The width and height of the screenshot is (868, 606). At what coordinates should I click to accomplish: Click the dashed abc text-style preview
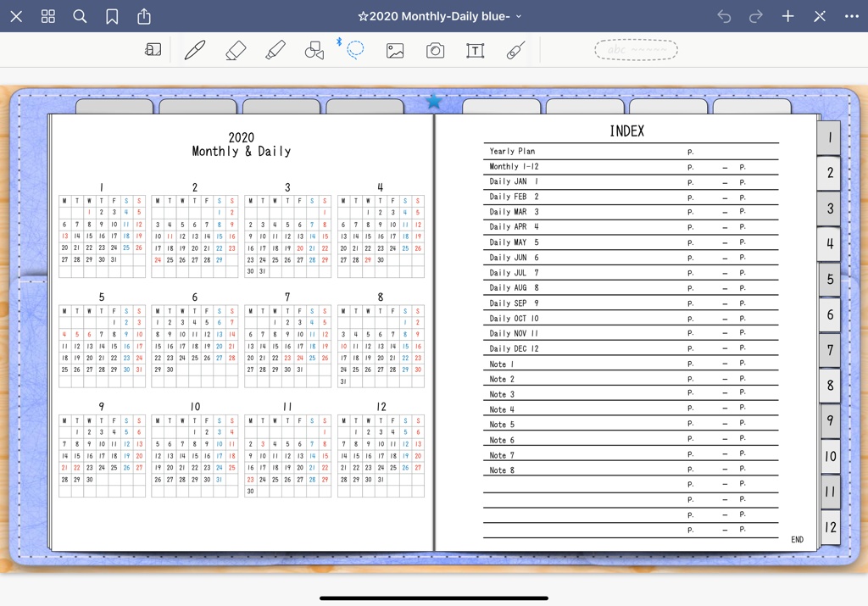636,50
